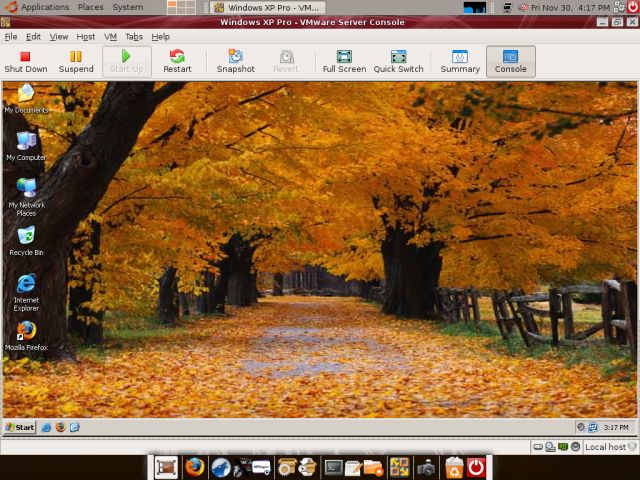Viewport: 640px width, 480px height.
Task: Click the red power icon in dock
Action: 476,467
